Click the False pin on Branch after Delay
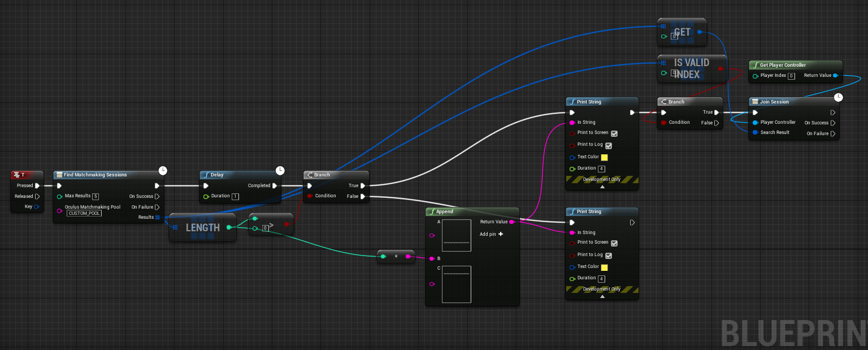 pos(362,196)
